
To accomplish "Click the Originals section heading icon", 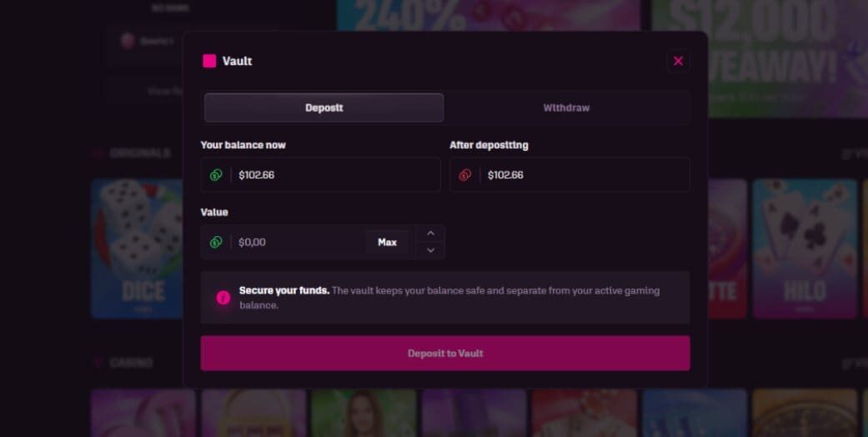I will 98,153.
